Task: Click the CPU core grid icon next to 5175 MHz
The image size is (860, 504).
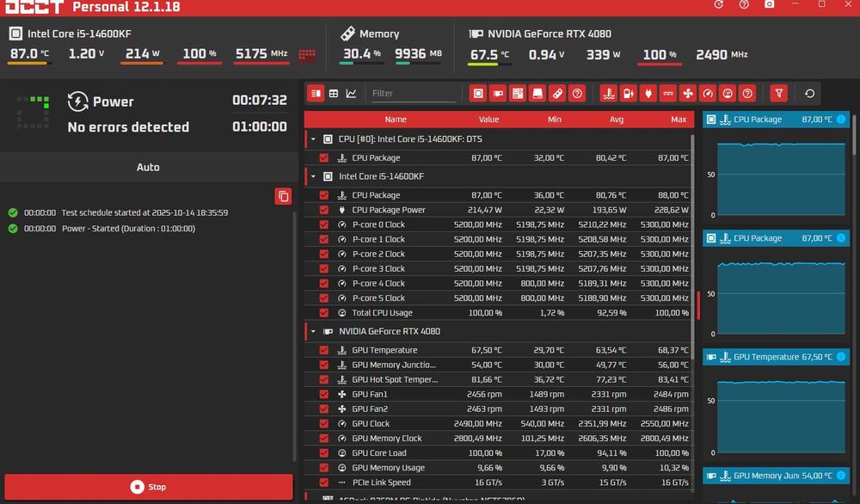Action: pyautogui.click(x=307, y=54)
